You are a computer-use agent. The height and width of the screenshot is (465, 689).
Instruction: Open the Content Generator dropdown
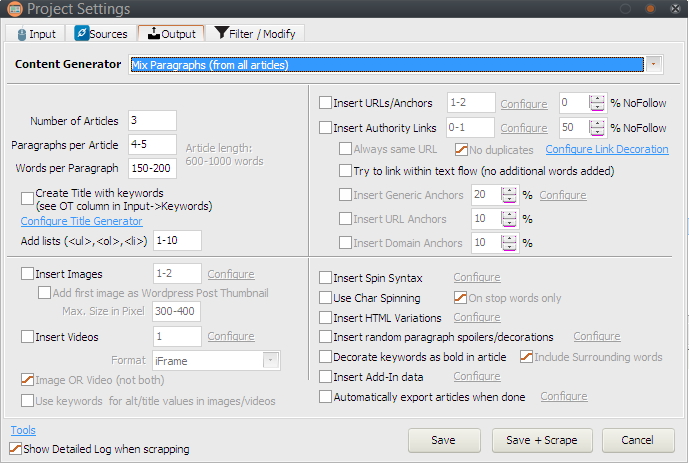(654, 65)
